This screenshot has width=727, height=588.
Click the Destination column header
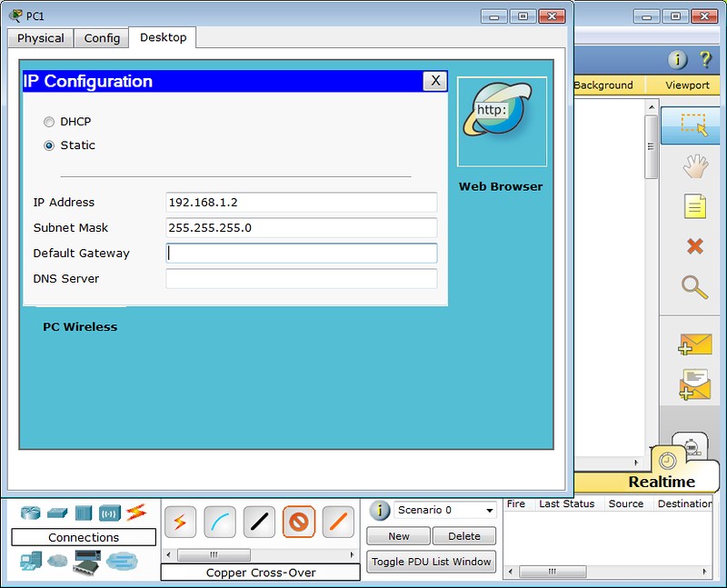click(x=684, y=503)
